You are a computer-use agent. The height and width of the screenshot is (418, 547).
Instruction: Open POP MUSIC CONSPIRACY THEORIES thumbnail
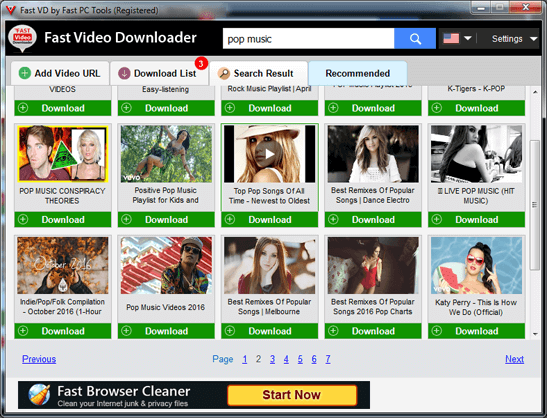pos(63,154)
